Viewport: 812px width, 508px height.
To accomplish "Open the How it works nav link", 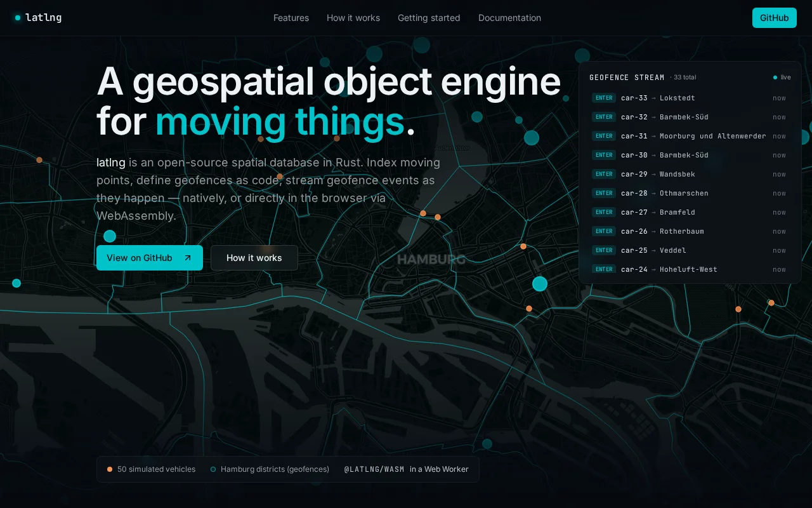I will 353,18.
